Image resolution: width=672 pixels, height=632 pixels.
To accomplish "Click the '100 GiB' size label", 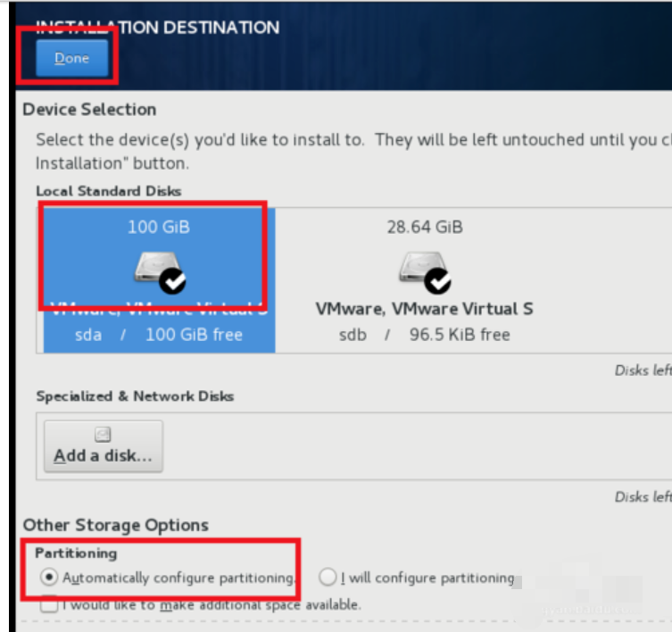I will [158, 227].
